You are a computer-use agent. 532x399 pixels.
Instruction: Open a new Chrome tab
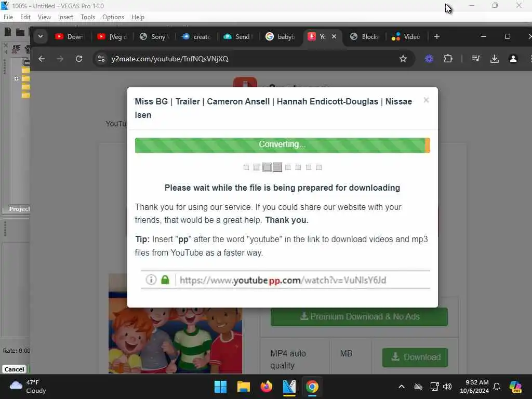pyautogui.click(x=436, y=36)
